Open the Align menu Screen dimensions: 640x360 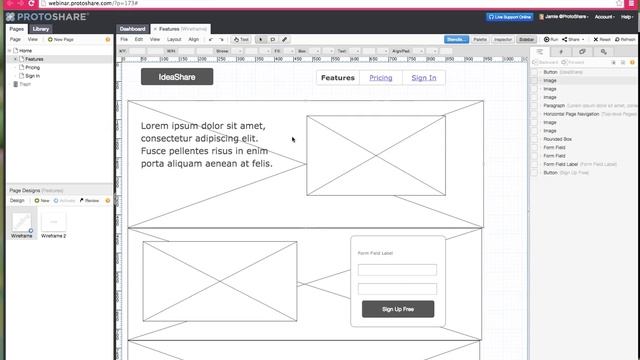(193, 40)
